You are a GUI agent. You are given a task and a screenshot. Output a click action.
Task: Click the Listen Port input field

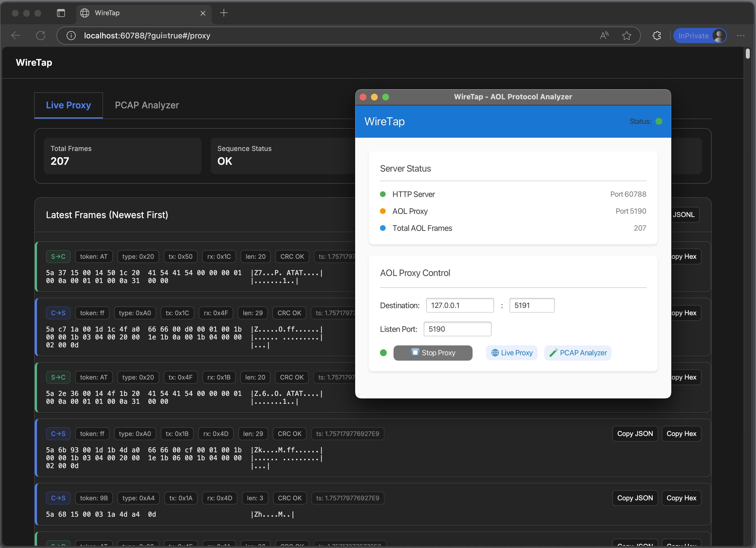pyautogui.click(x=457, y=329)
